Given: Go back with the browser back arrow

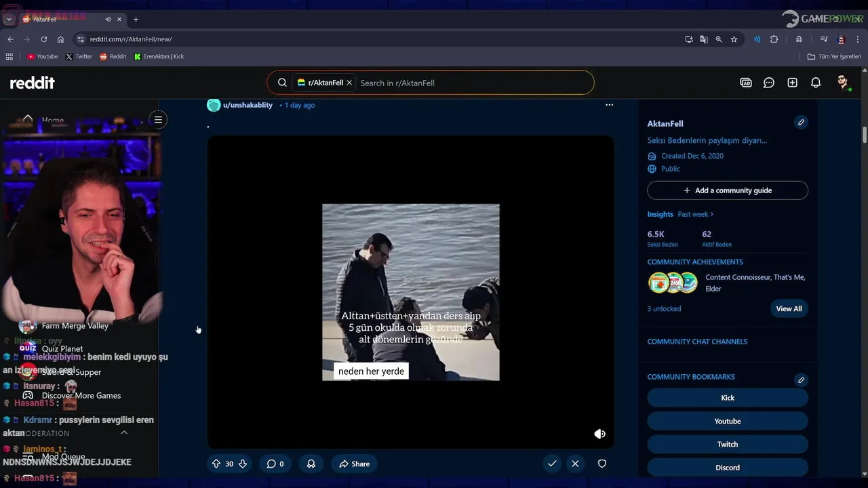Looking at the screenshot, I should click(10, 39).
